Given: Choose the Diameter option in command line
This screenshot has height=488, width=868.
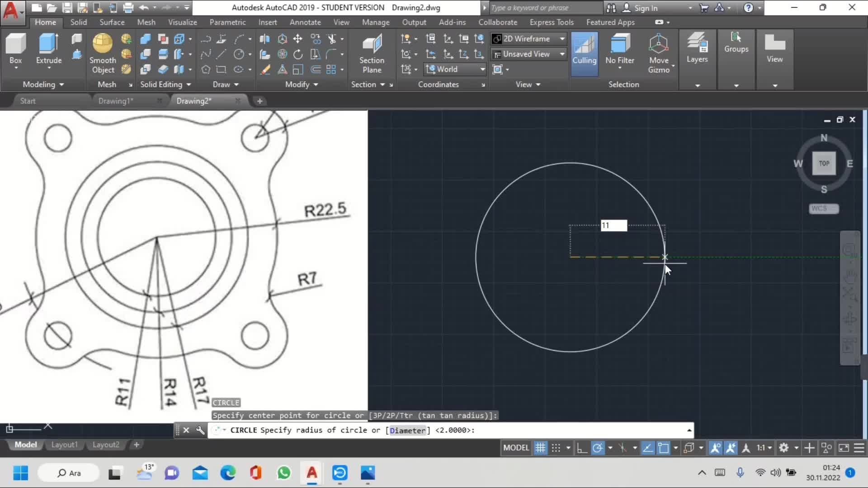Looking at the screenshot, I should coord(407,430).
